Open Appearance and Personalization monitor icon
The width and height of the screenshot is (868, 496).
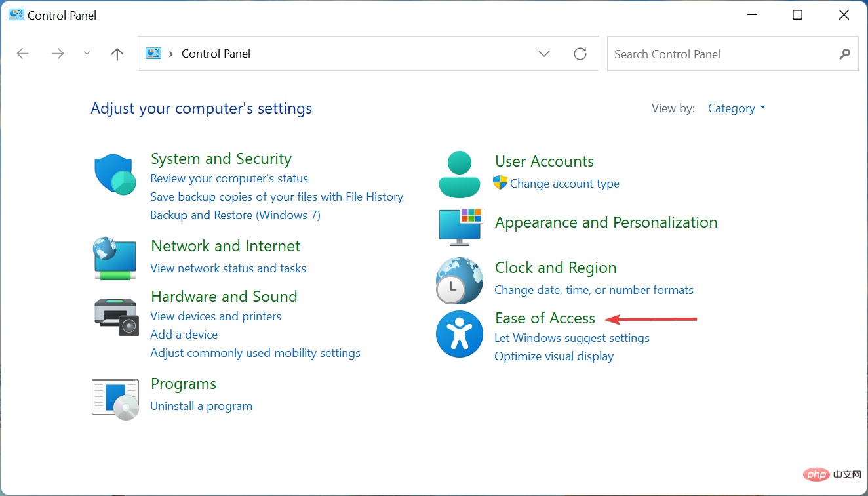460,226
